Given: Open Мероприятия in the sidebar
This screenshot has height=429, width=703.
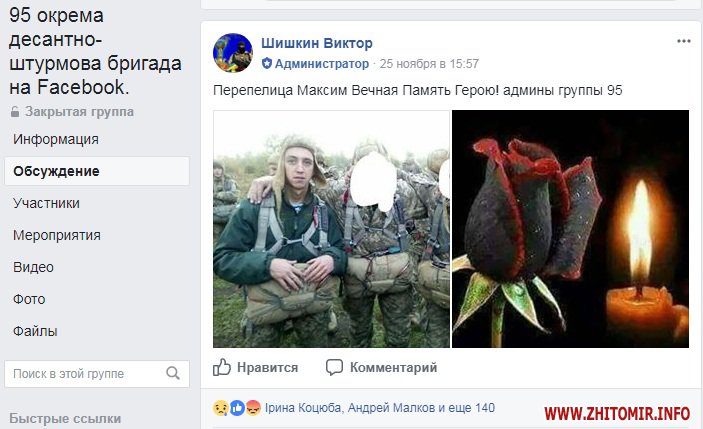Looking at the screenshot, I should pyautogui.click(x=56, y=235).
